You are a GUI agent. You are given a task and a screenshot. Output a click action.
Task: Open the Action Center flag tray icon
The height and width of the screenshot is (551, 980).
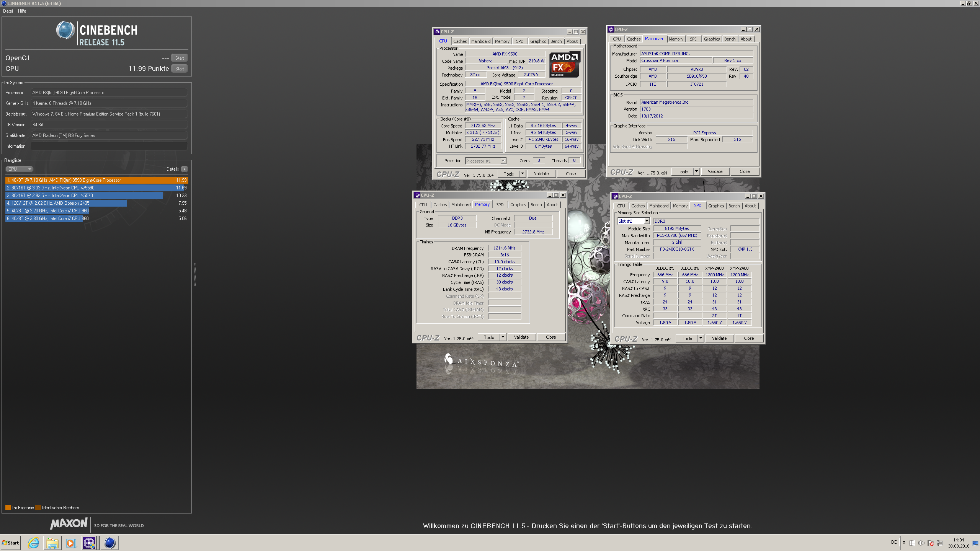point(930,543)
